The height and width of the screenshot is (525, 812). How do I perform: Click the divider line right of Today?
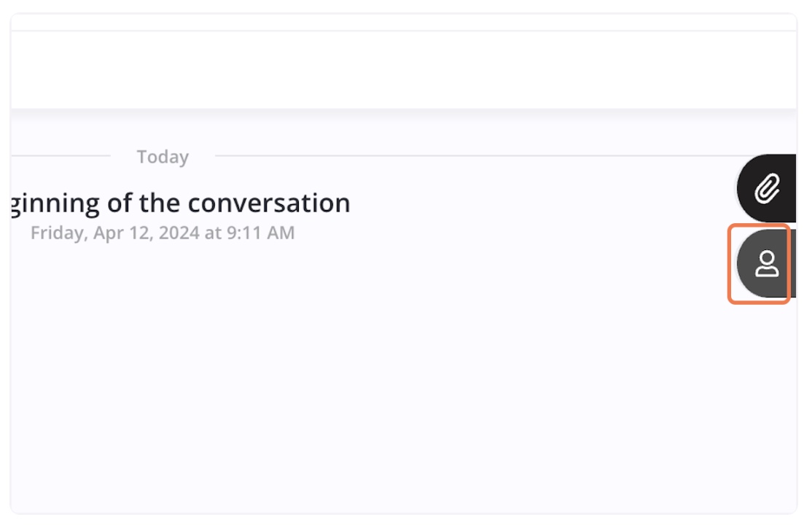(x=476, y=155)
